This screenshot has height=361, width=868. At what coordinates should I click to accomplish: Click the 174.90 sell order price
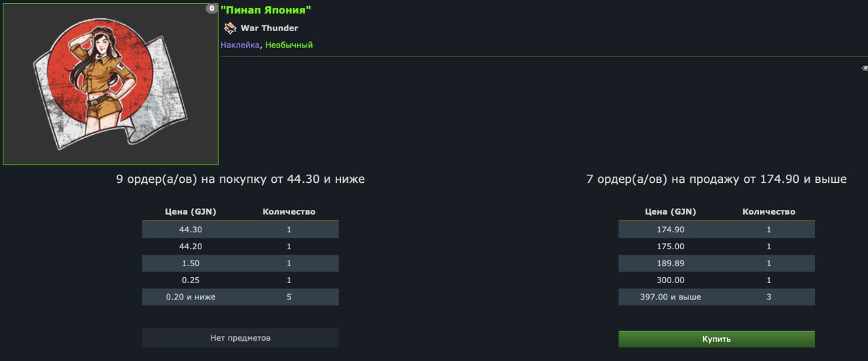[671, 230]
